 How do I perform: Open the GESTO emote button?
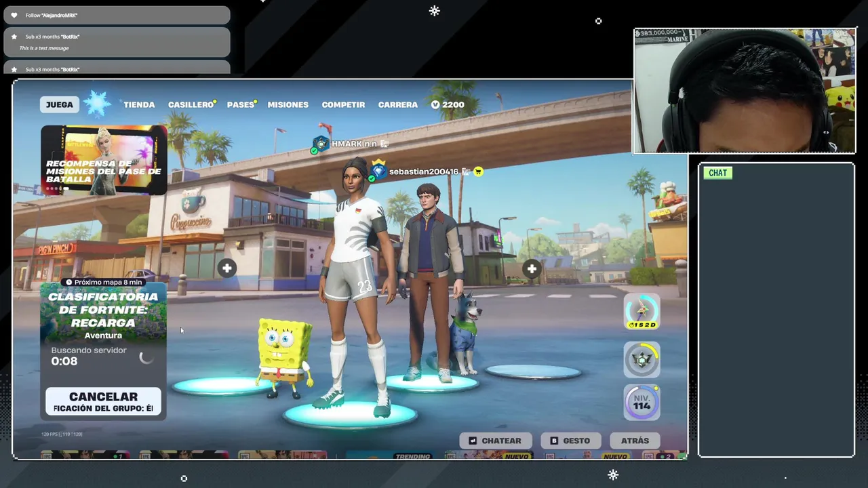570,441
